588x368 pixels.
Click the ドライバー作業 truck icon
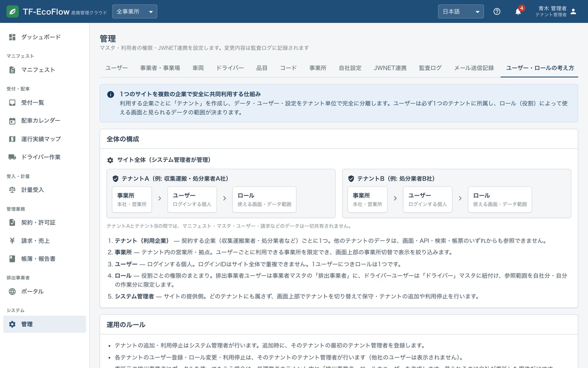pyautogui.click(x=12, y=157)
